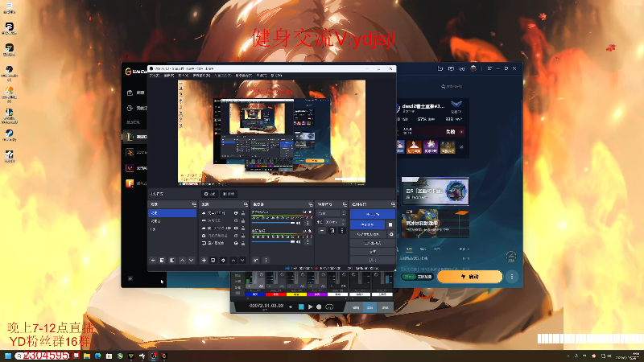This screenshot has height=362, width=644.
Task: Click transition duration 300ms stepper arrows
Action: [x=344, y=222]
